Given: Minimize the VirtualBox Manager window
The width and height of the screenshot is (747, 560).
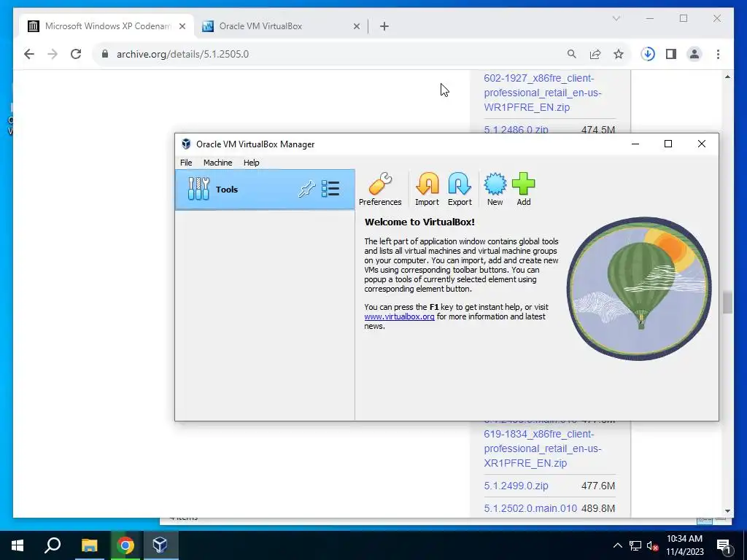Looking at the screenshot, I should [635, 144].
